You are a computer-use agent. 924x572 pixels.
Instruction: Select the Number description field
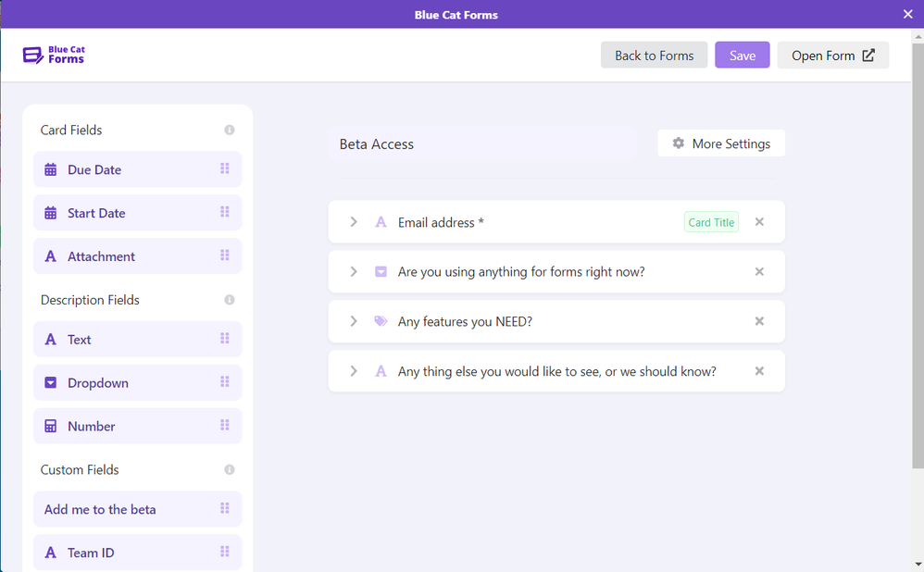point(137,426)
